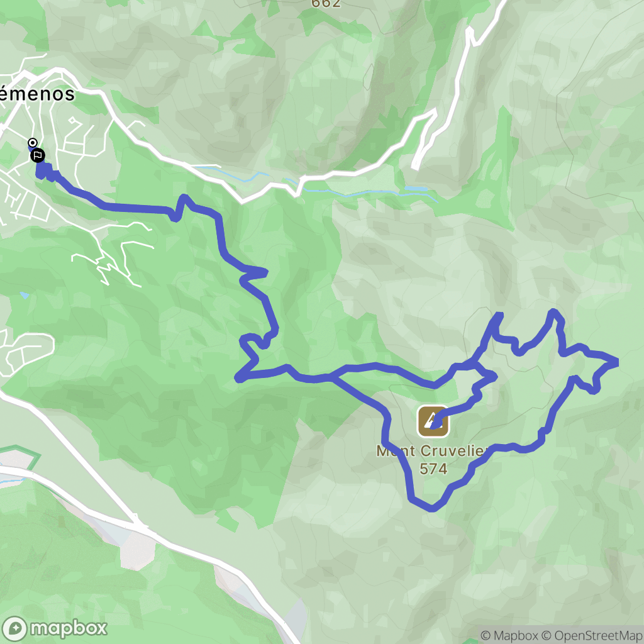Click the route's southernmost bend below 574
This screenshot has height=644, width=644.
(x=431, y=508)
